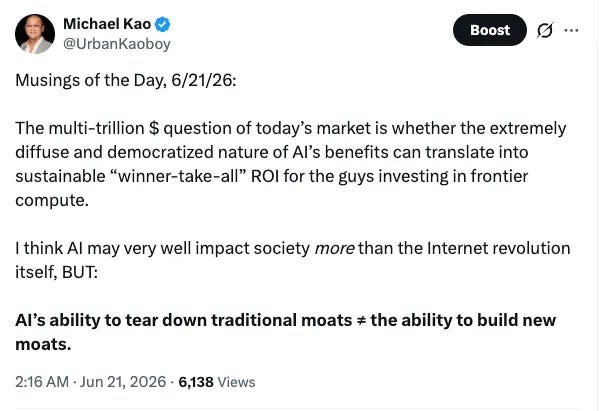Click the quoted phrase winner-take-all
Screen dimensions: 606x411
coord(179,176)
